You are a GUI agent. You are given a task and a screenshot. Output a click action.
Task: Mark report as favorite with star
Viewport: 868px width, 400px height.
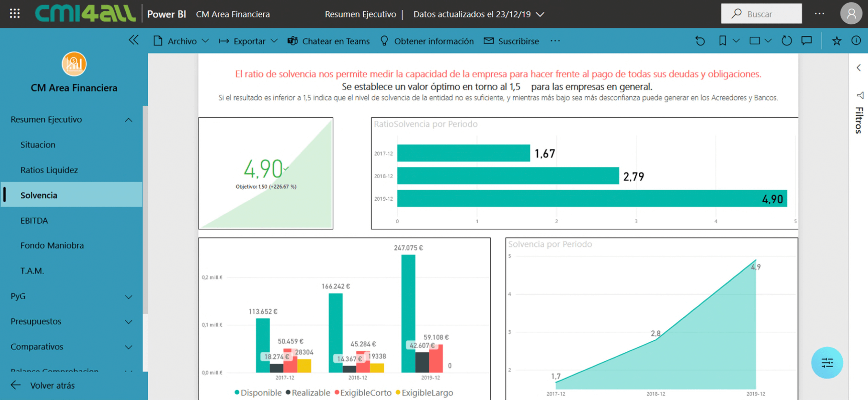(836, 41)
